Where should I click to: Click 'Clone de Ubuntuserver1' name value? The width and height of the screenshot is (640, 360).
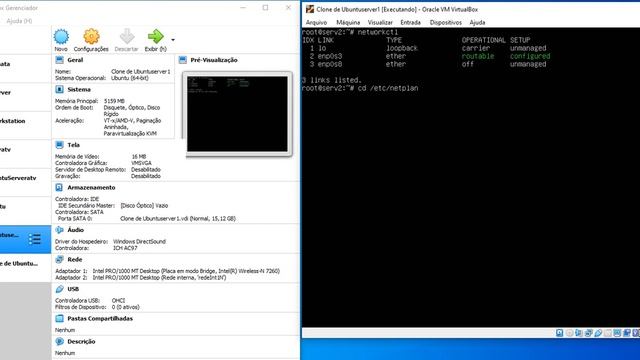[x=141, y=71]
